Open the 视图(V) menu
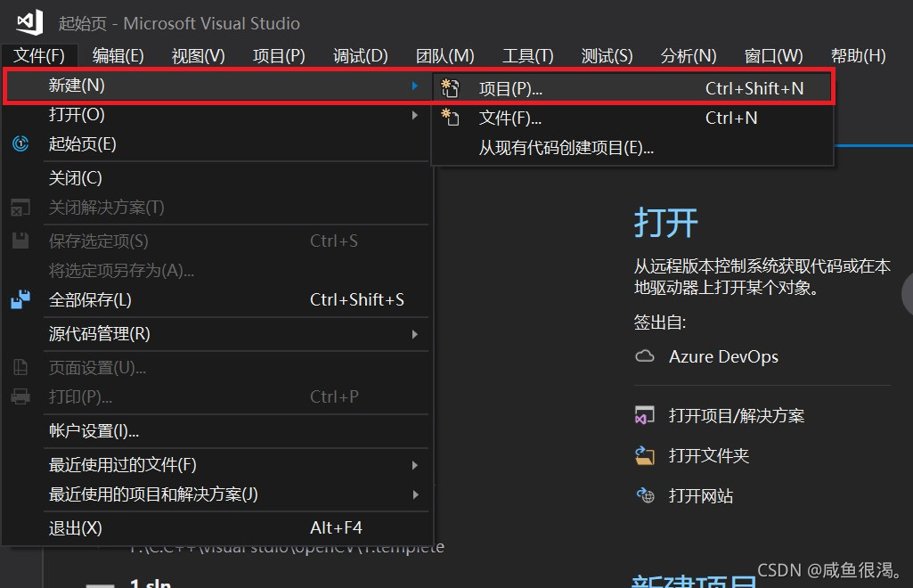Image resolution: width=913 pixels, height=588 pixels. coord(198,56)
